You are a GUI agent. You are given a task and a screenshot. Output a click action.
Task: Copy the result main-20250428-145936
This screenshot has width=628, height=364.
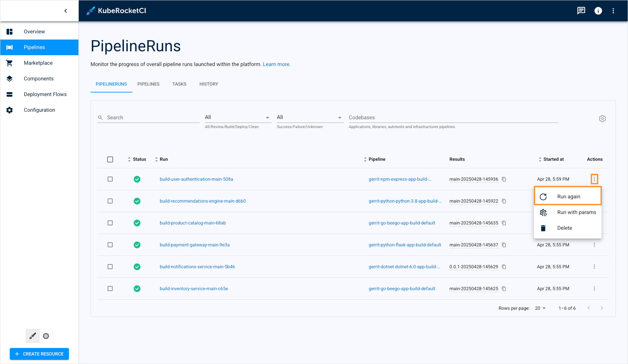click(x=504, y=179)
